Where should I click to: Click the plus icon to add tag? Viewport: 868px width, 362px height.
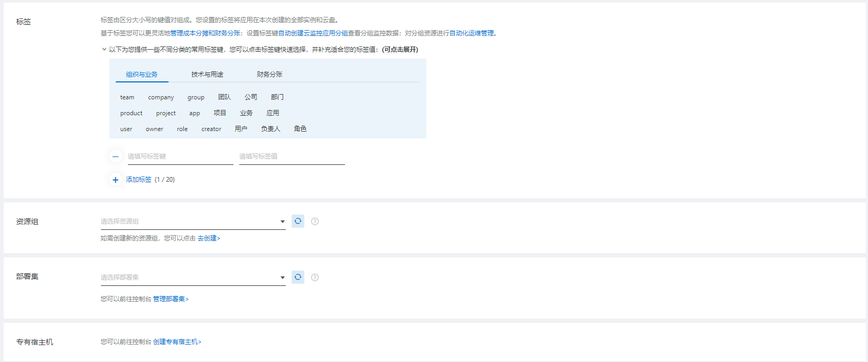115,180
